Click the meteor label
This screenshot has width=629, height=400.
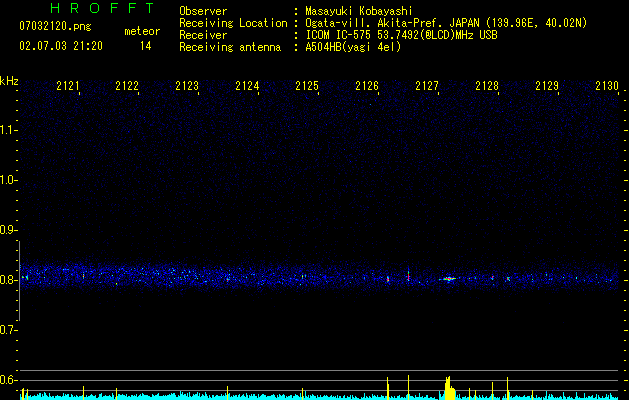[x=142, y=31]
